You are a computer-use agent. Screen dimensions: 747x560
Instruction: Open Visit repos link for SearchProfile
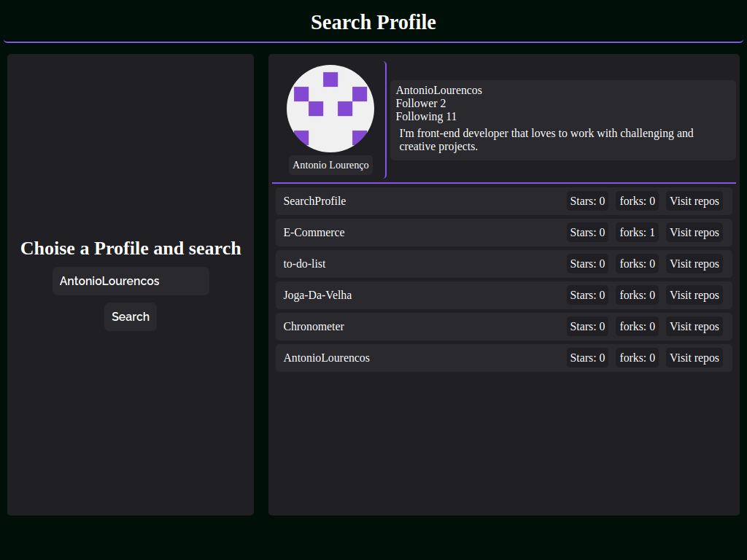pyautogui.click(x=694, y=201)
